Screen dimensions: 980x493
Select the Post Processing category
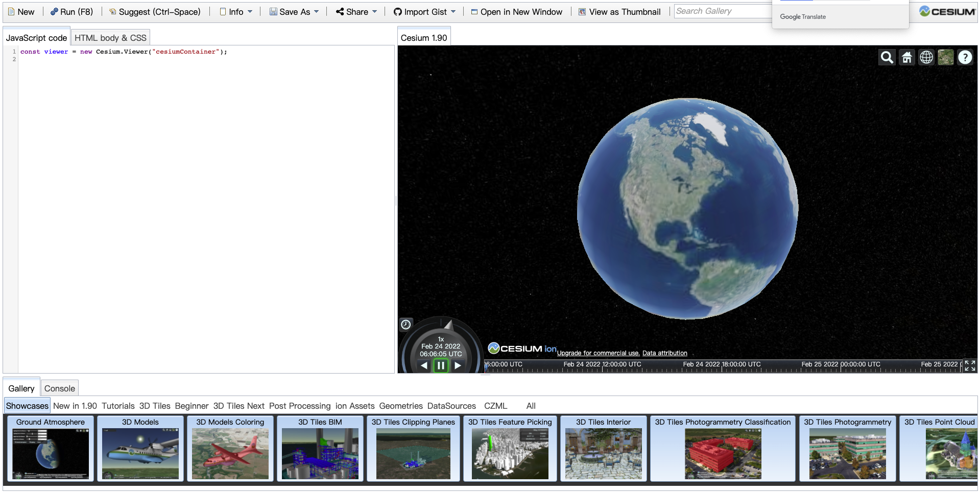click(x=300, y=406)
